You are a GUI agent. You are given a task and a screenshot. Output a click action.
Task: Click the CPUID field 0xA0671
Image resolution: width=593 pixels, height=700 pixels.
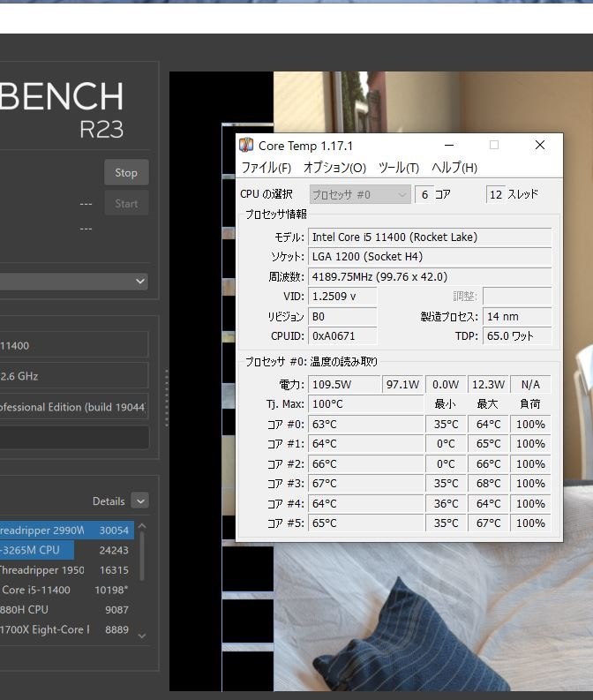click(x=342, y=336)
